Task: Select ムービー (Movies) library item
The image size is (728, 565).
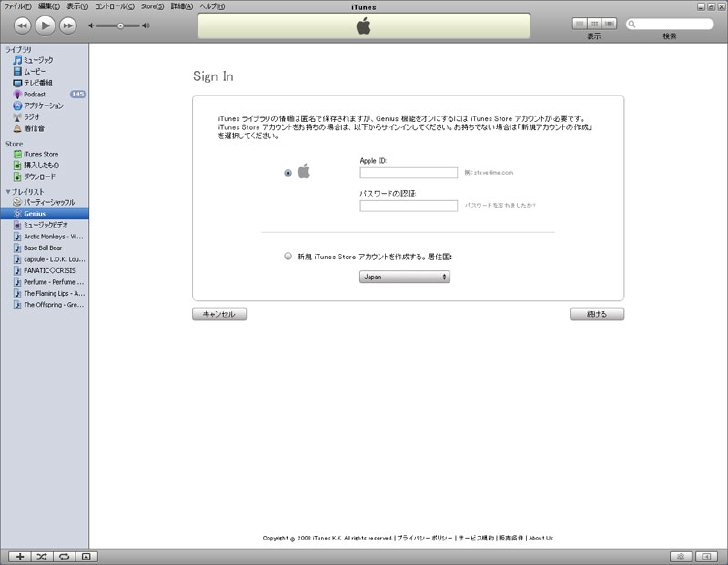Action: [44, 71]
